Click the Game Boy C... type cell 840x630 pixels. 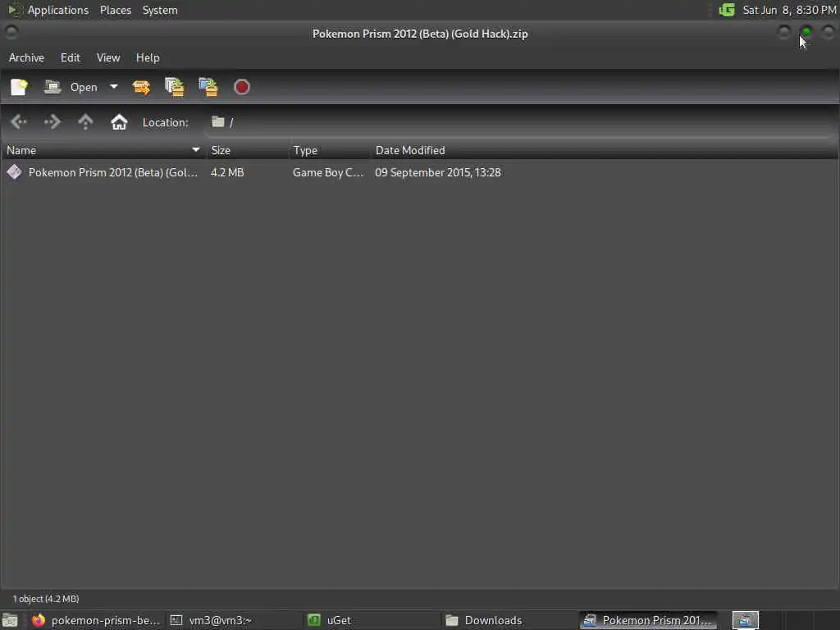pyautogui.click(x=328, y=172)
